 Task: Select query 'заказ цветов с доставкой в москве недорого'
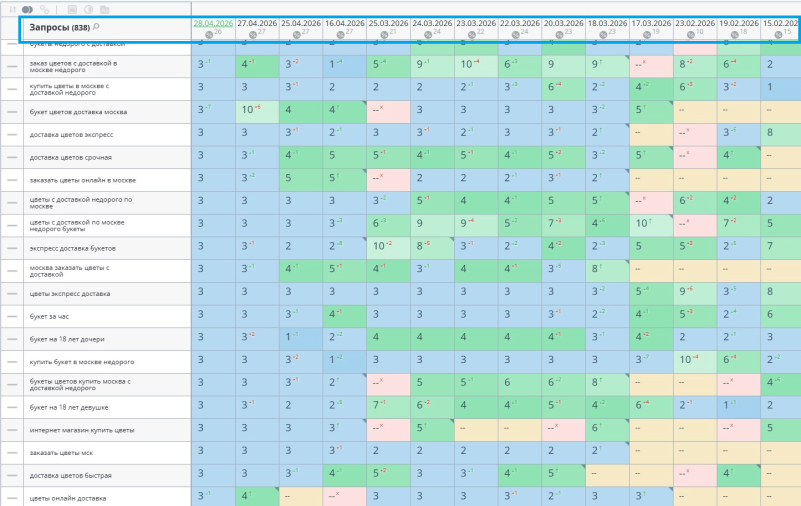point(73,66)
